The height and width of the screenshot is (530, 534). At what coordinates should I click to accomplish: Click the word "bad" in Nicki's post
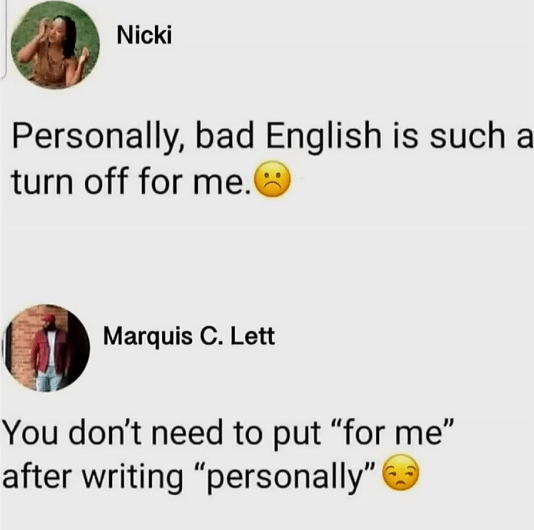point(224,136)
